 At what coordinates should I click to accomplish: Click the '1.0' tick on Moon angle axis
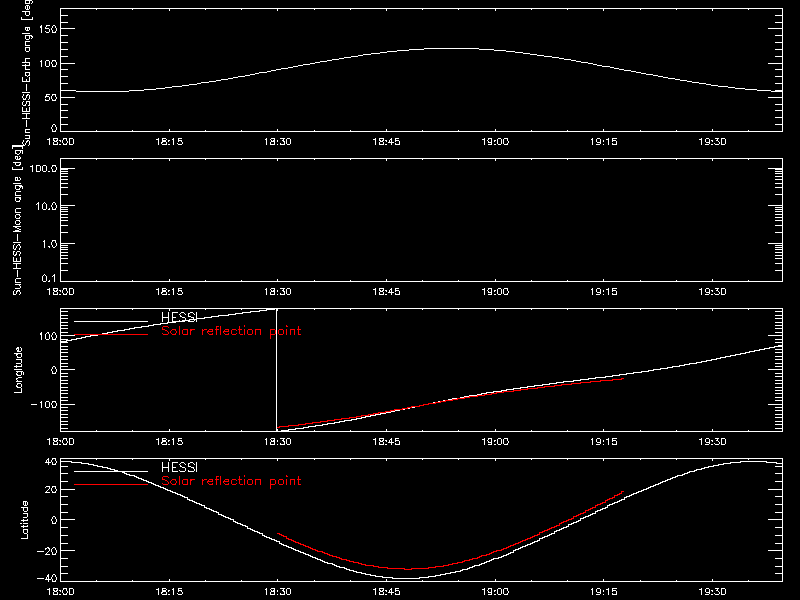coord(49,244)
